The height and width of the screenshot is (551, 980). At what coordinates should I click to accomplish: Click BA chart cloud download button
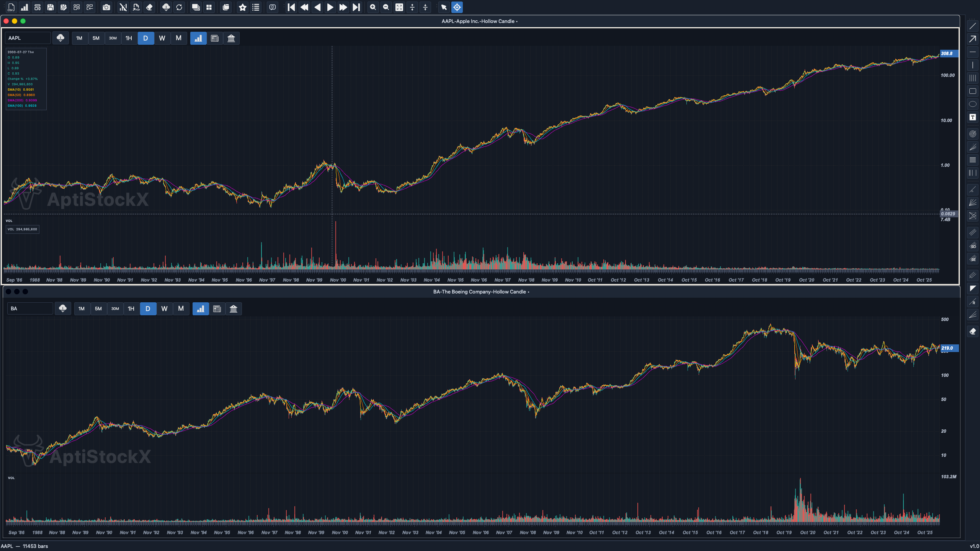point(63,309)
